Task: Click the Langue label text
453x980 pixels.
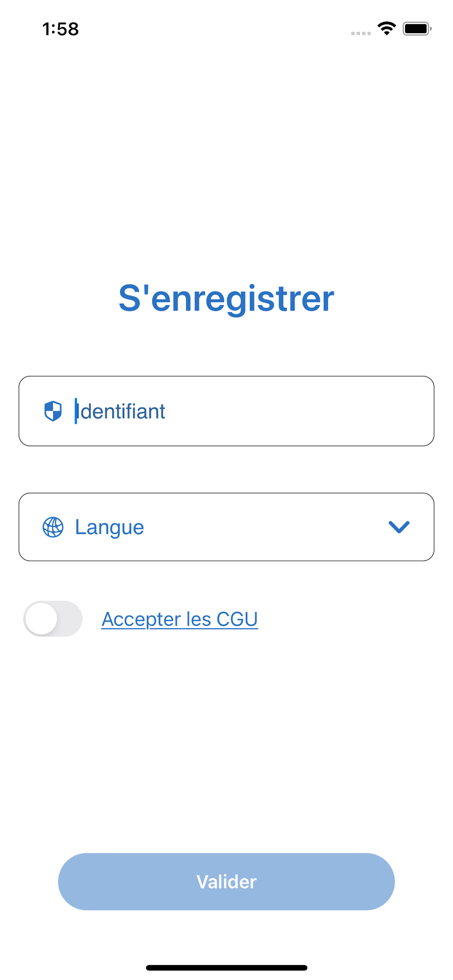Action: coord(109,527)
